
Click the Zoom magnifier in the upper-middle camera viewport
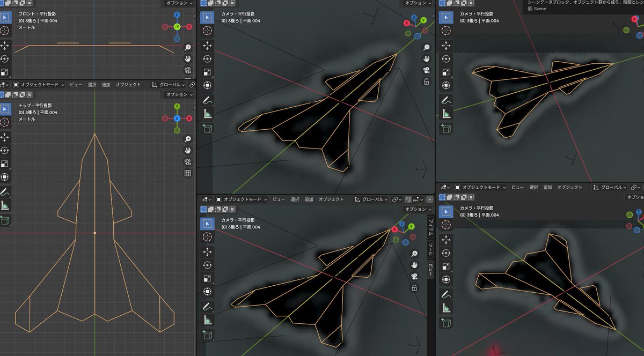(x=426, y=48)
